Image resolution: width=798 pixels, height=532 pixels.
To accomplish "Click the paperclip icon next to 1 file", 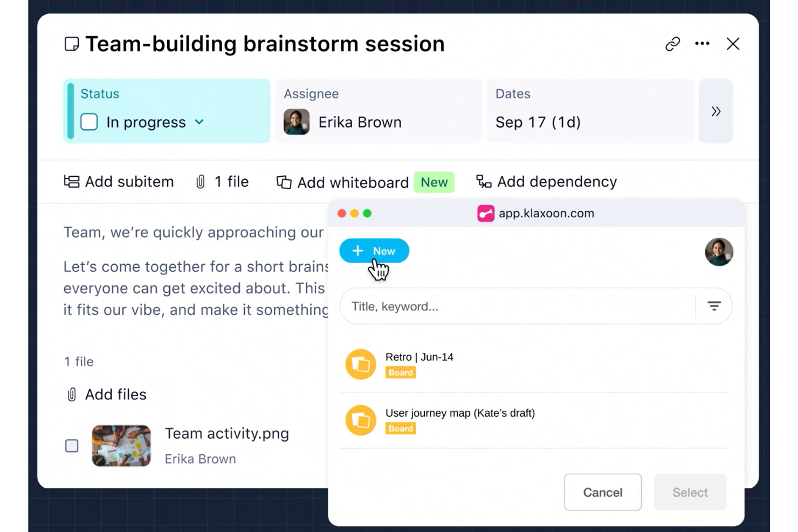I will (x=201, y=182).
